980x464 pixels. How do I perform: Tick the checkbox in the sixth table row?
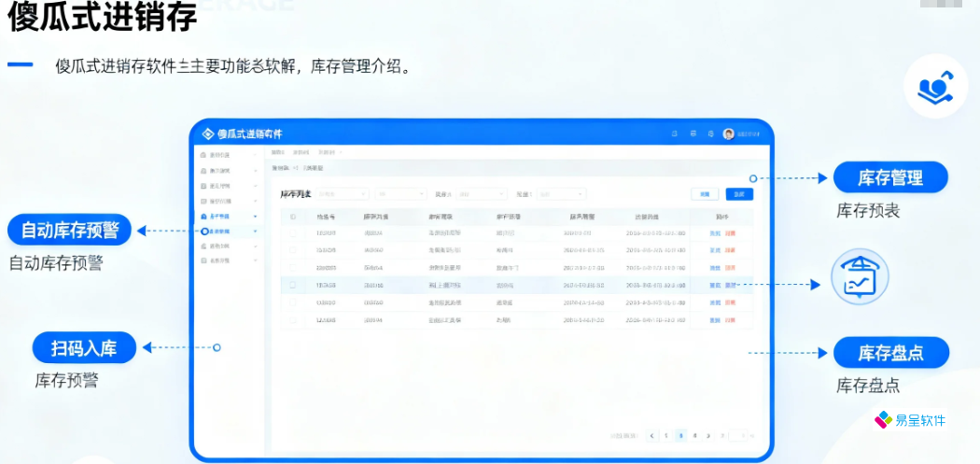(292, 320)
